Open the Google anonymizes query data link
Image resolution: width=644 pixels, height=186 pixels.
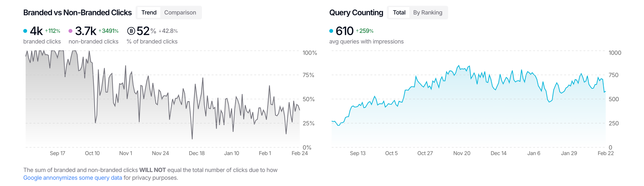[x=72, y=178]
